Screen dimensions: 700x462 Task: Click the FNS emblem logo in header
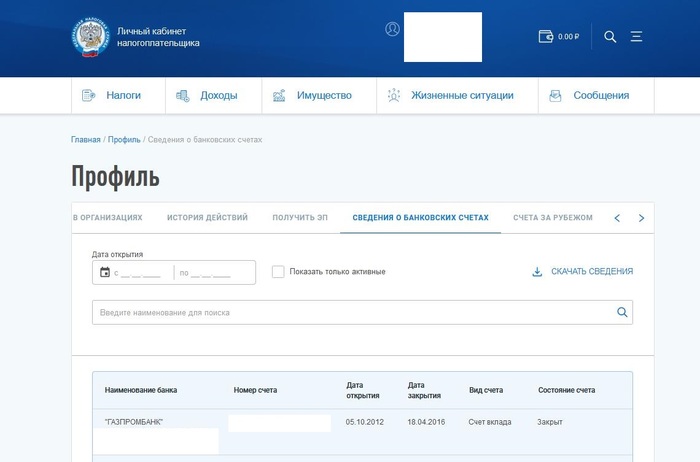[x=90, y=37]
